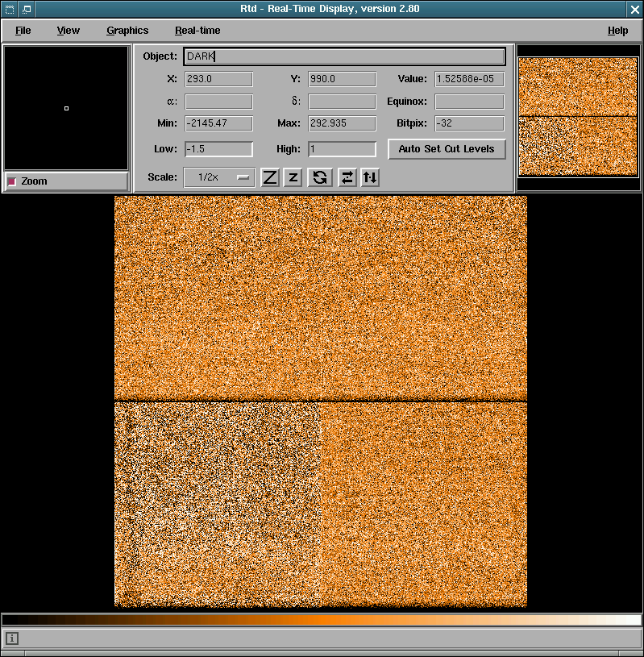Click the small z zoom-out icon
Image resolution: width=644 pixels, height=657 pixels.
click(x=293, y=177)
